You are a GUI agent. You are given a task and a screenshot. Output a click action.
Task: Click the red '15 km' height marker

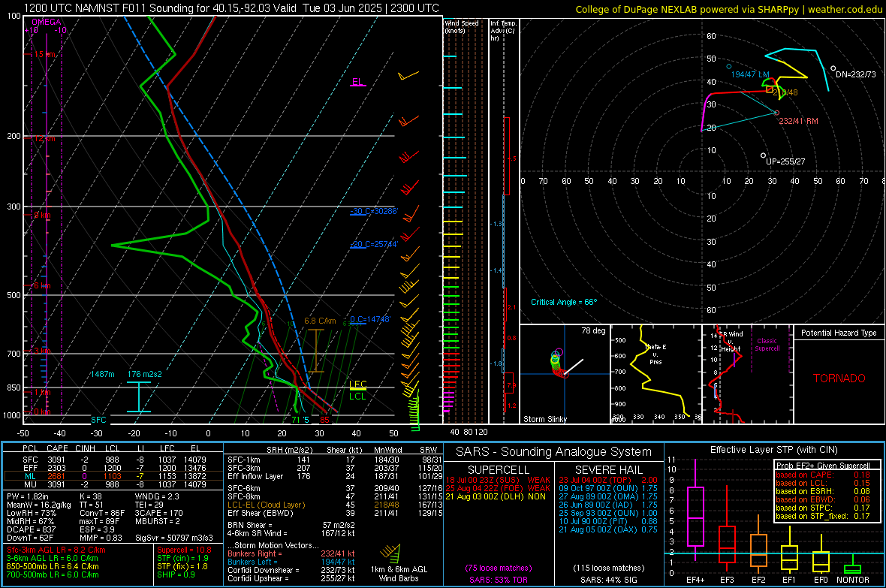tap(44, 54)
